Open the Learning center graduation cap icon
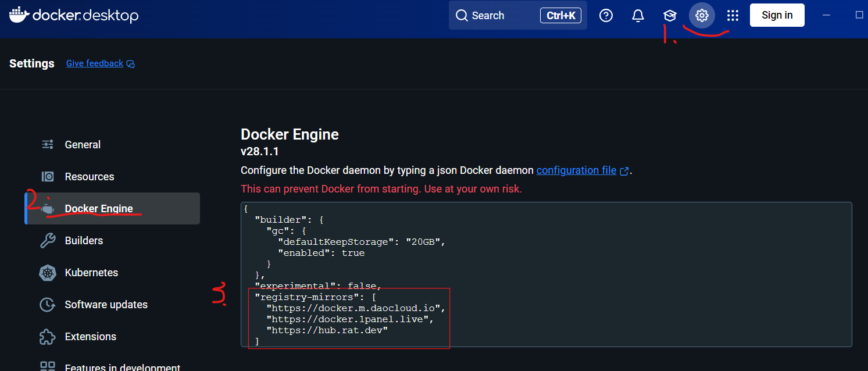This screenshot has width=868, height=371. (x=670, y=16)
